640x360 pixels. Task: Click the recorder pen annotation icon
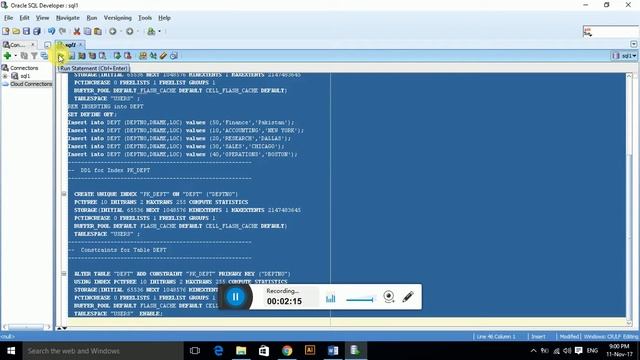(408, 297)
